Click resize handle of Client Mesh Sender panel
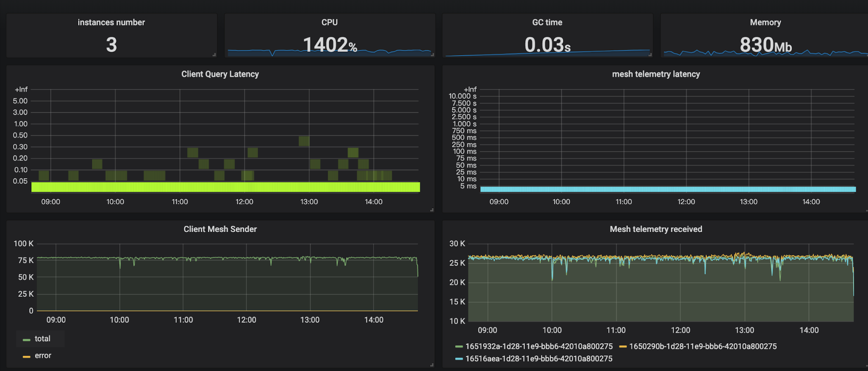The height and width of the screenshot is (371, 868). coord(432,365)
